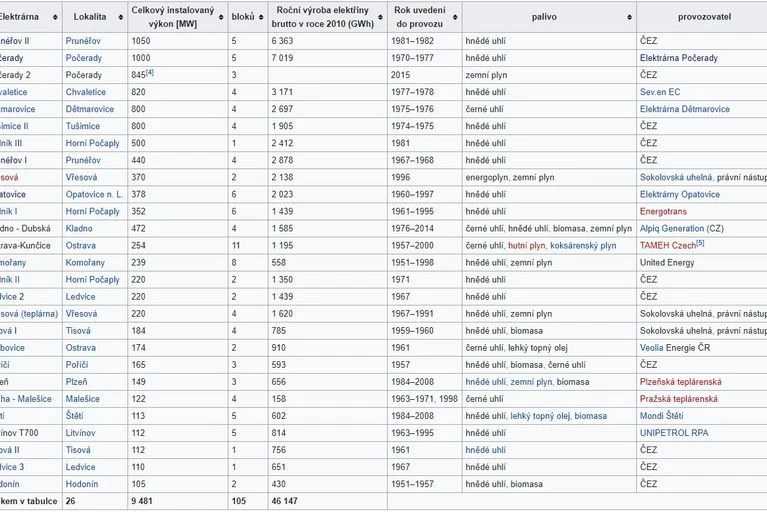The width and height of the screenshot is (767, 512).
Task: Open Elektrárny Opatovice operator link
Action: tap(679, 195)
